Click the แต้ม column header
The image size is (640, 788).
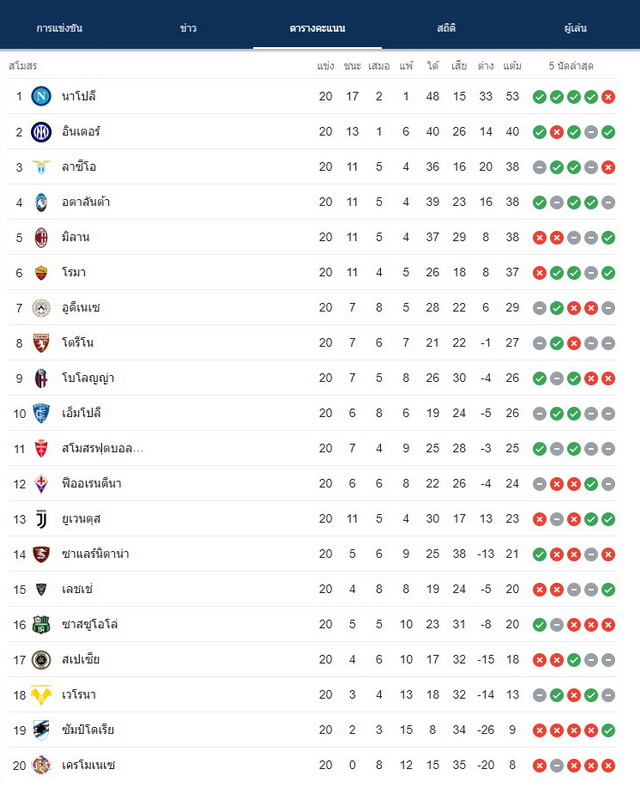coord(512,66)
